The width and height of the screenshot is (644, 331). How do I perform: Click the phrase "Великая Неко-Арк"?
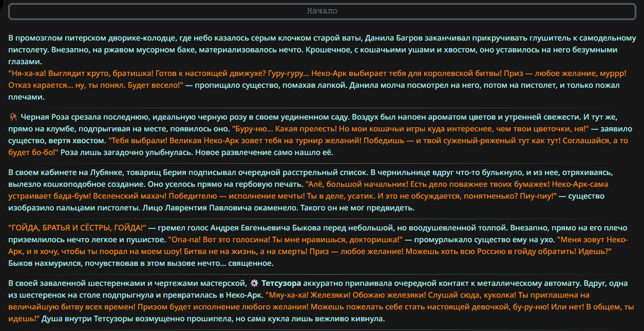204,140
